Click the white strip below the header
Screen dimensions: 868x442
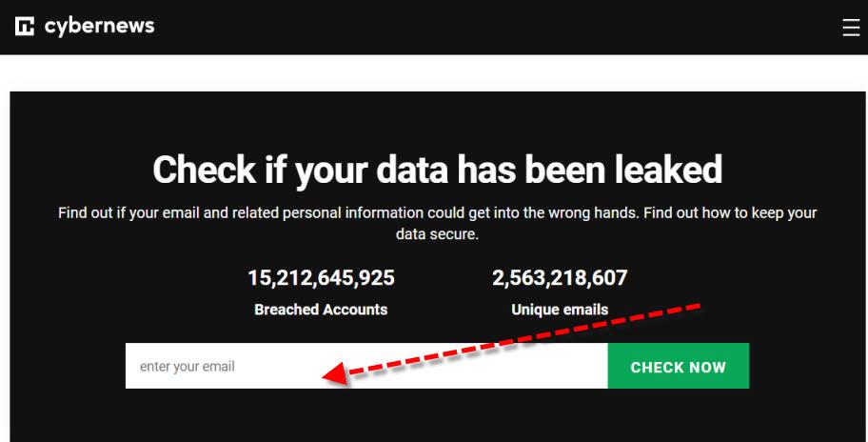click(434, 72)
